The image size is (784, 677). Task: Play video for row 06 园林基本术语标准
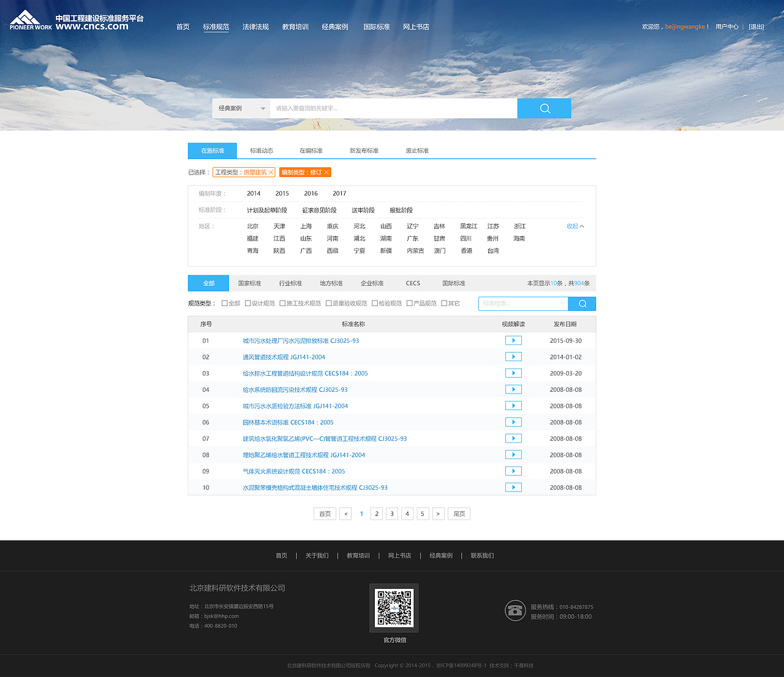click(513, 422)
